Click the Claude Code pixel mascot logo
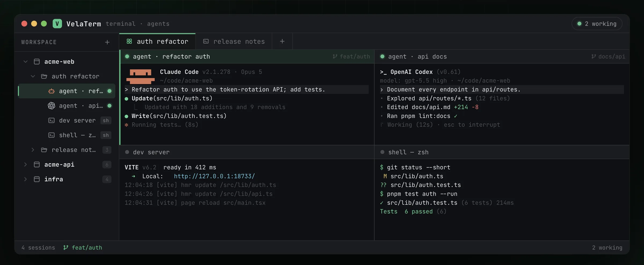The width and height of the screenshot is (644, 265). (x=140, y=76)
